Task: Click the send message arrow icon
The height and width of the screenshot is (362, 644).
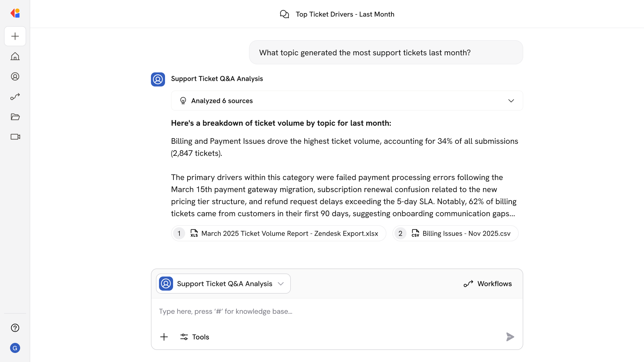Action: [510, 337]
